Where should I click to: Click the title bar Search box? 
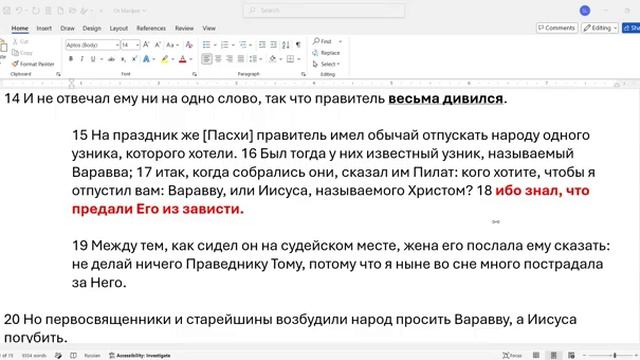click(x=324, y=10)
